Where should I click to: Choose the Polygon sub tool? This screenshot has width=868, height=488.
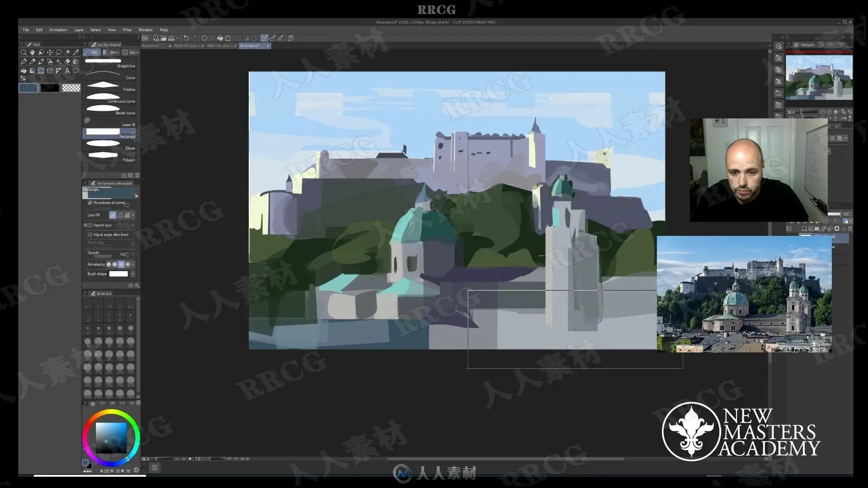pos(109,156)
